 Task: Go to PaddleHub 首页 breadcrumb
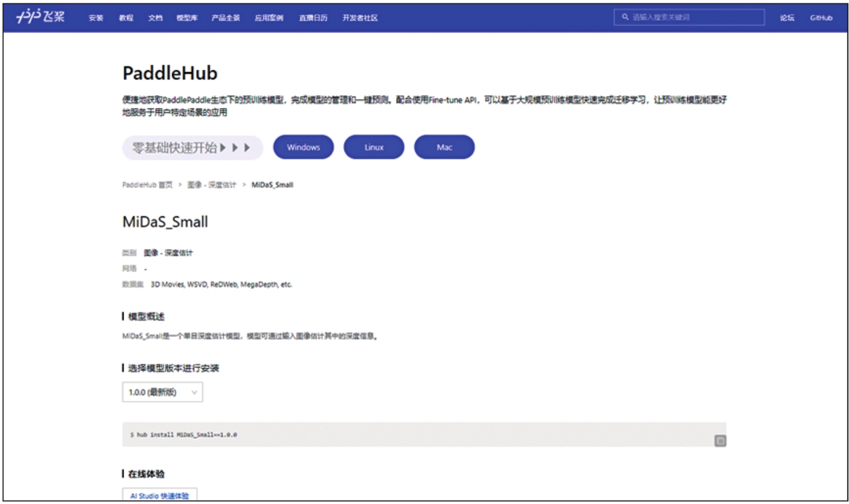pos(147,185)
